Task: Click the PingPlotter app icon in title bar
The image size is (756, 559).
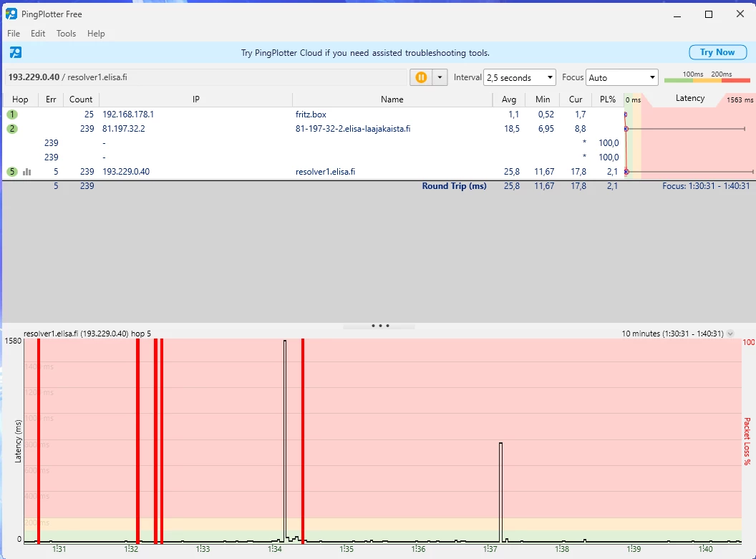Action: pyautogui.click(x=11, y=14)
